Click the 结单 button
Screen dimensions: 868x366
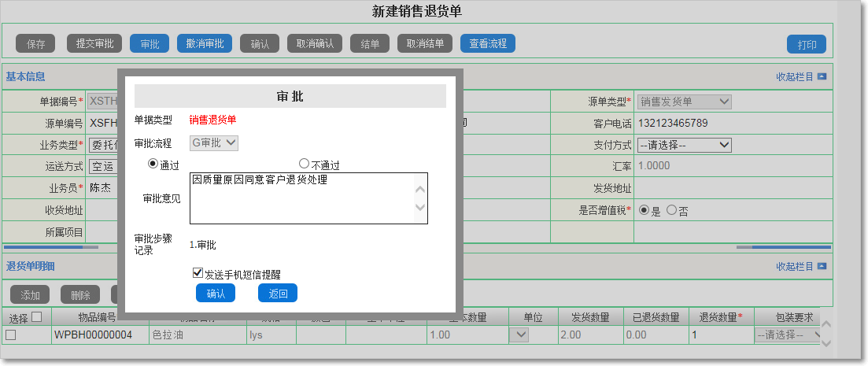point(370,44)
